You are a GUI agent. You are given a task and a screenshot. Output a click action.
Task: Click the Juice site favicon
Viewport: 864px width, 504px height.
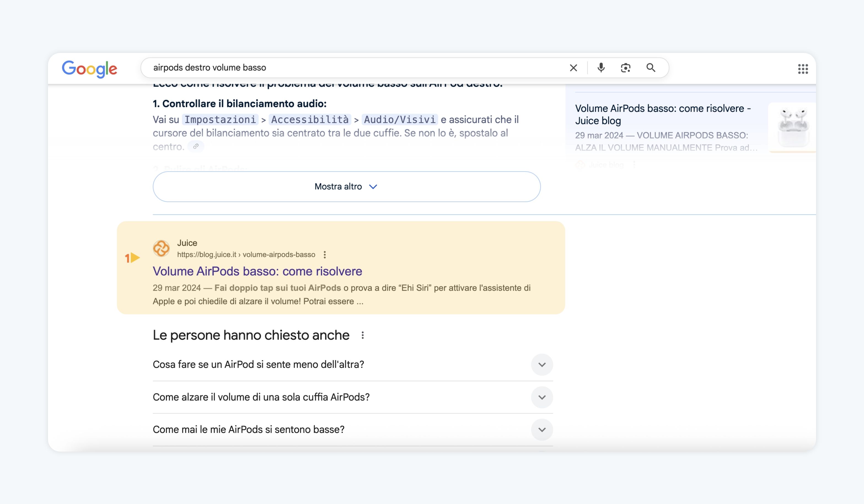(161, 249)
